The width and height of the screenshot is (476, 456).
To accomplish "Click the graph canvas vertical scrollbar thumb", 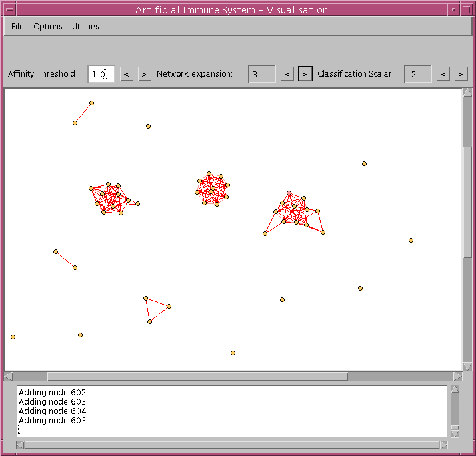I will 467,202.
